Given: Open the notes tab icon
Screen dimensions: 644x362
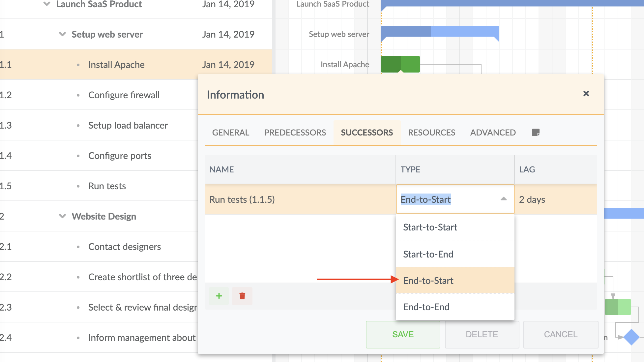Looking at the screenshot, I should [536, 133].
